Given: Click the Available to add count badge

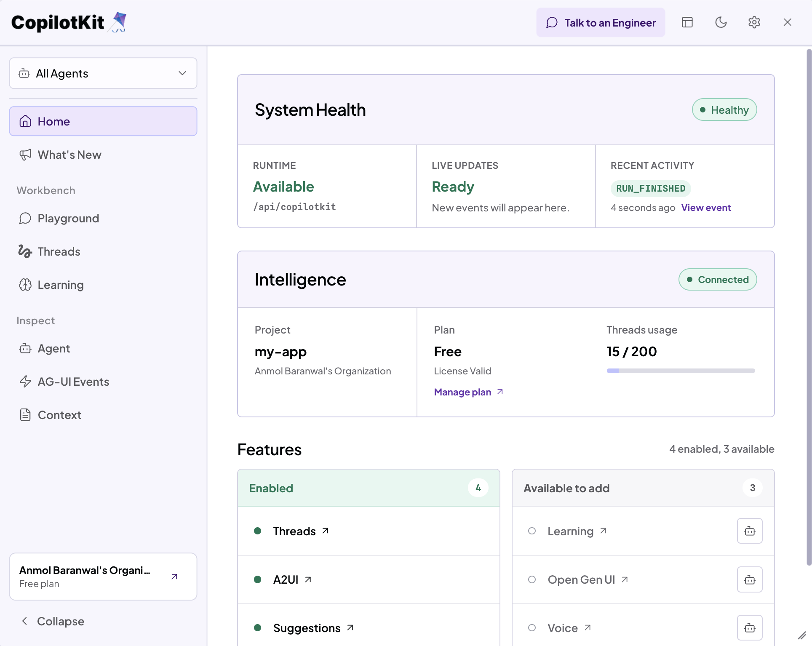Looking at the screenshot, I should [753, 488].
